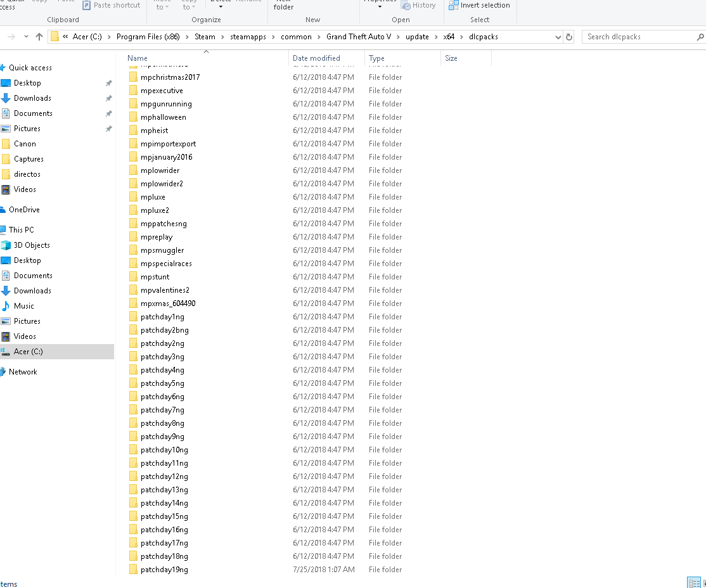Click the Up one level arrow

pos(39,37)
